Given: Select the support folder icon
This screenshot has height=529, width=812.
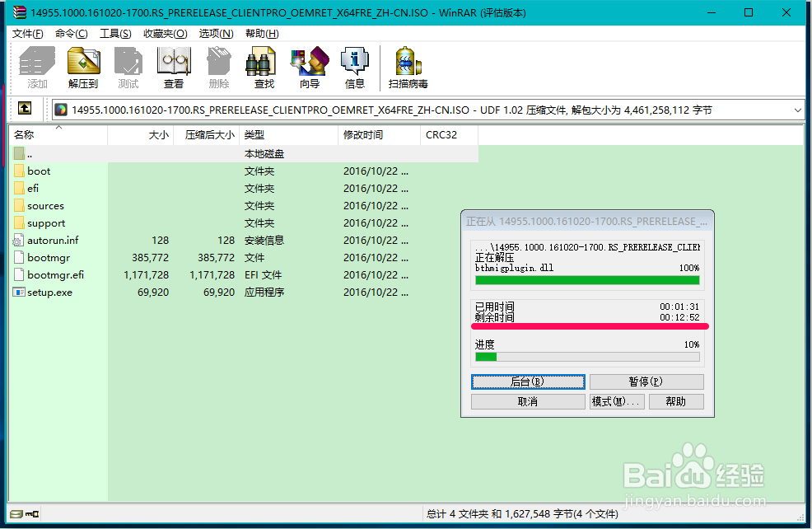Looking at the screenshot, I should coord(19,222).
